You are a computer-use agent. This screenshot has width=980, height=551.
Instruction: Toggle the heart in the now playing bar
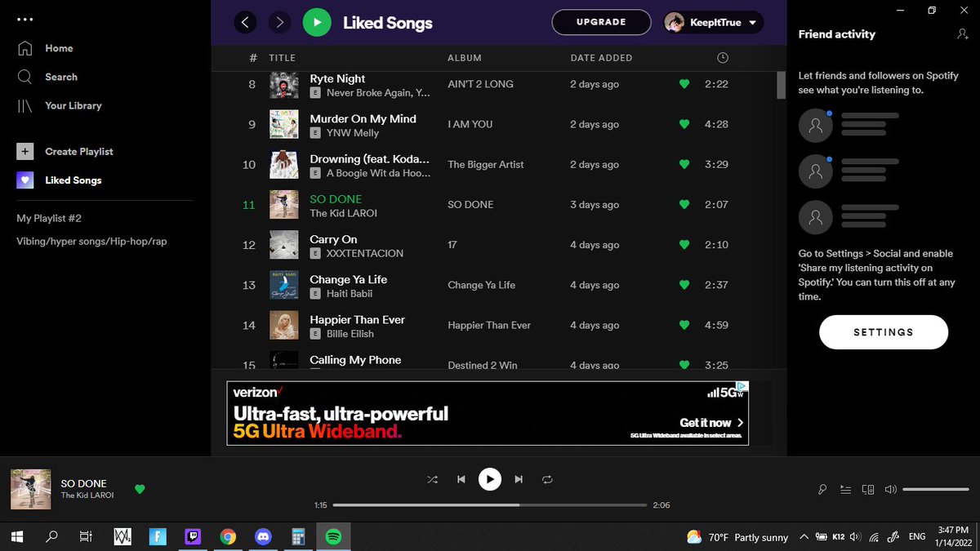(x=140, y=489)
